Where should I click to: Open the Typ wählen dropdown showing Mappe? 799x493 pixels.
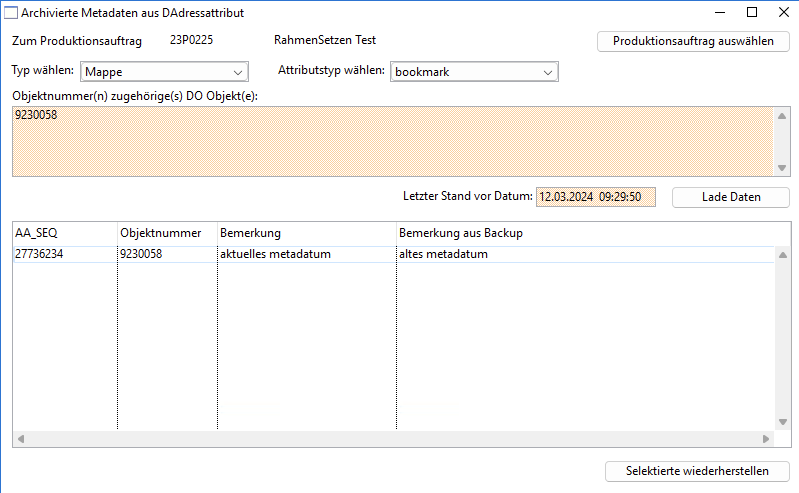[164, 72]
